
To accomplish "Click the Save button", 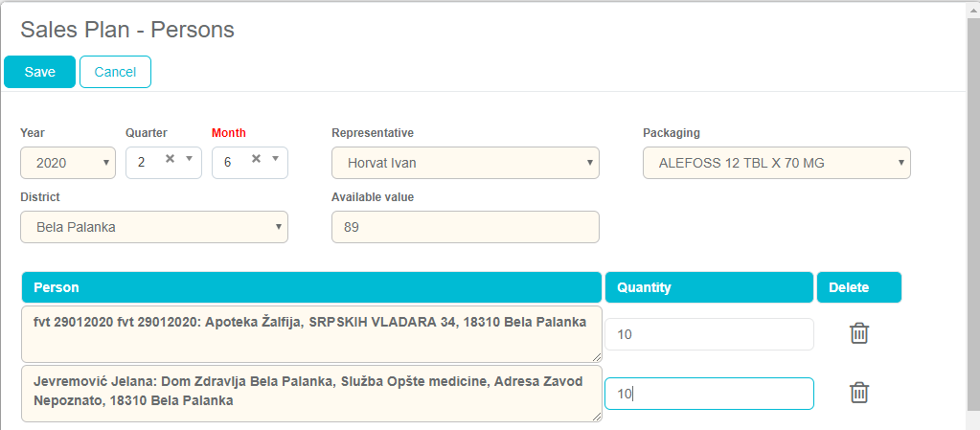I will point(39,72).
